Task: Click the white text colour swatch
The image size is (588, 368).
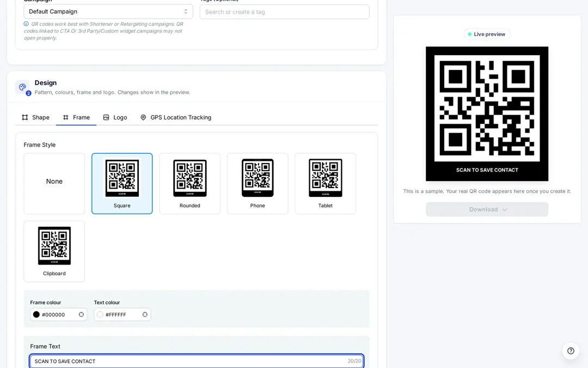Action: [100, 315]
